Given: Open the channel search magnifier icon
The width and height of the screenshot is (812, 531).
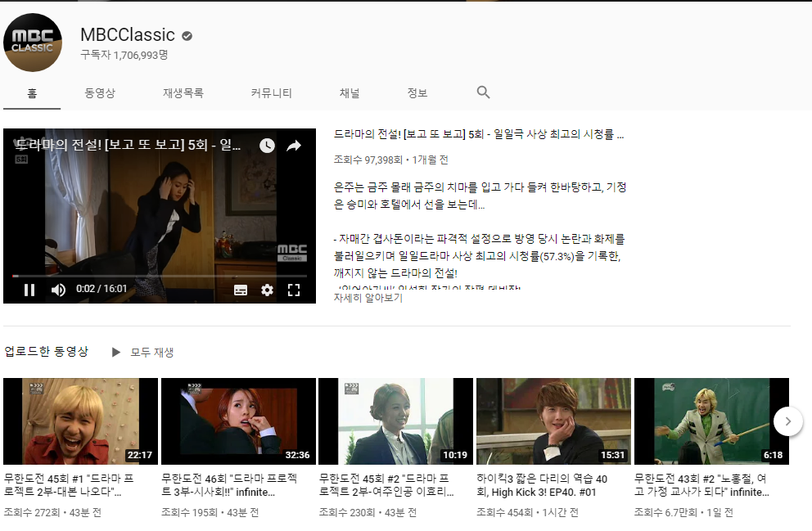Looking at the screenshot, I should tap(483, 92).
